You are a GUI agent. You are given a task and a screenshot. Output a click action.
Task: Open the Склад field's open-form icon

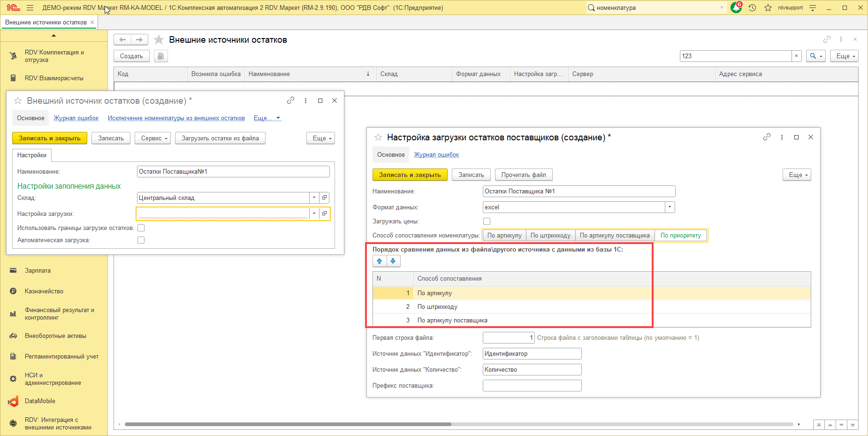(x=324, y=198)
